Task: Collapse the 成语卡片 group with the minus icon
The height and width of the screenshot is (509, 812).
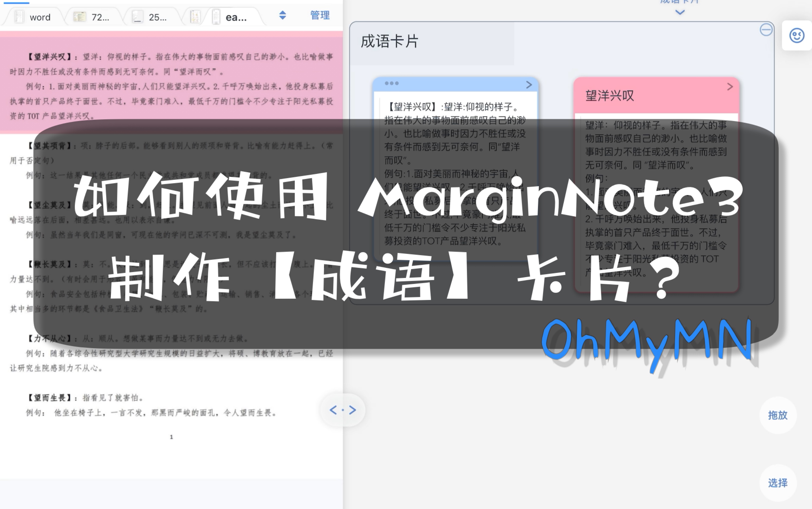Action: (x=766, y=30)
